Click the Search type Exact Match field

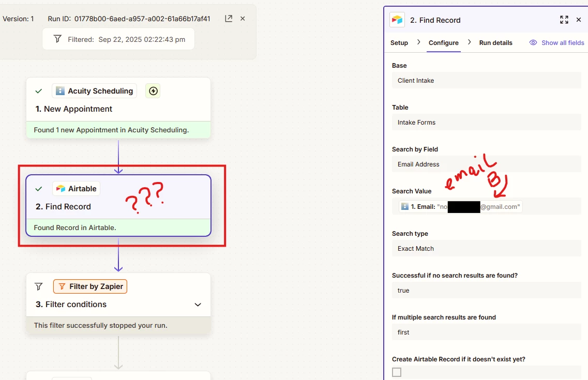(x=486, y=249)
